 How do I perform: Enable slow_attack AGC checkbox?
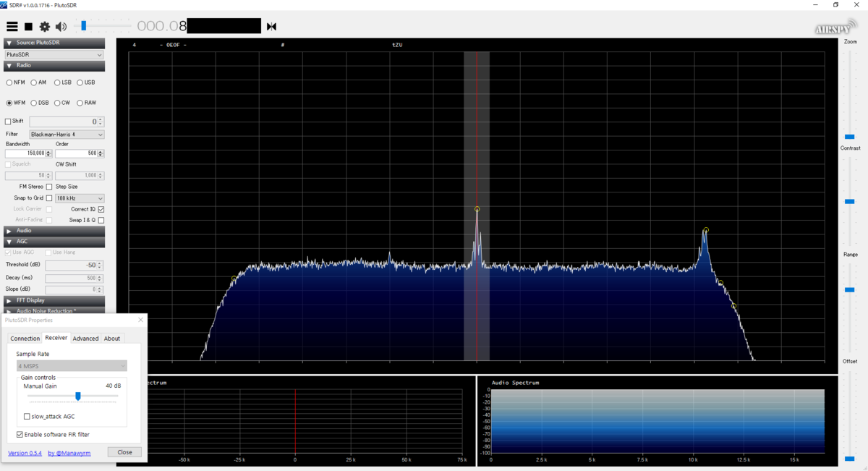[x=27, y=417]
